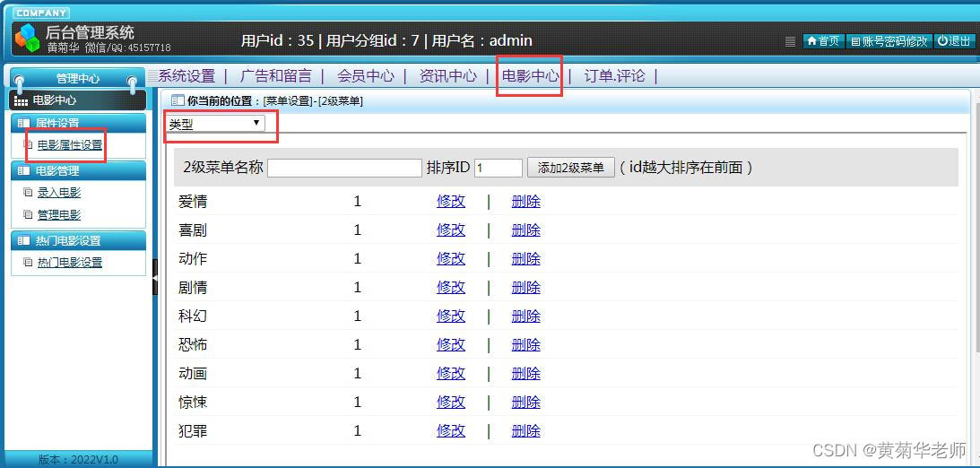Open the 系统设置 top menu
Screen dimensions: 980x468
[186, 76]
